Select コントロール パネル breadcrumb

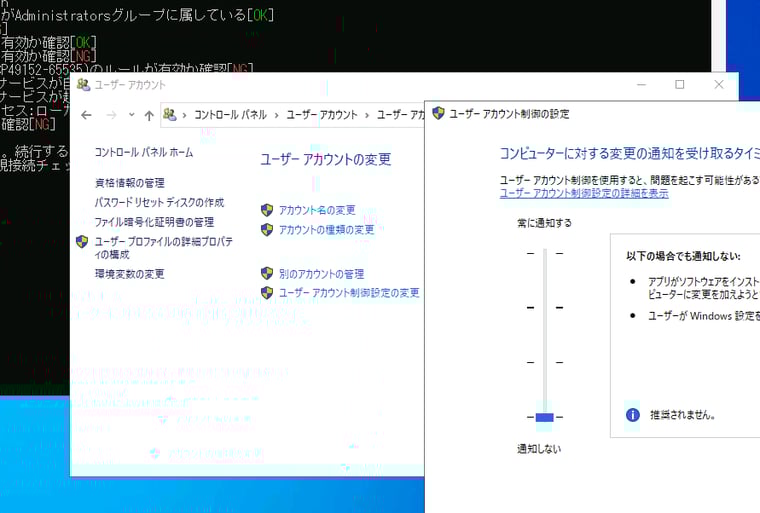(230, 115)
